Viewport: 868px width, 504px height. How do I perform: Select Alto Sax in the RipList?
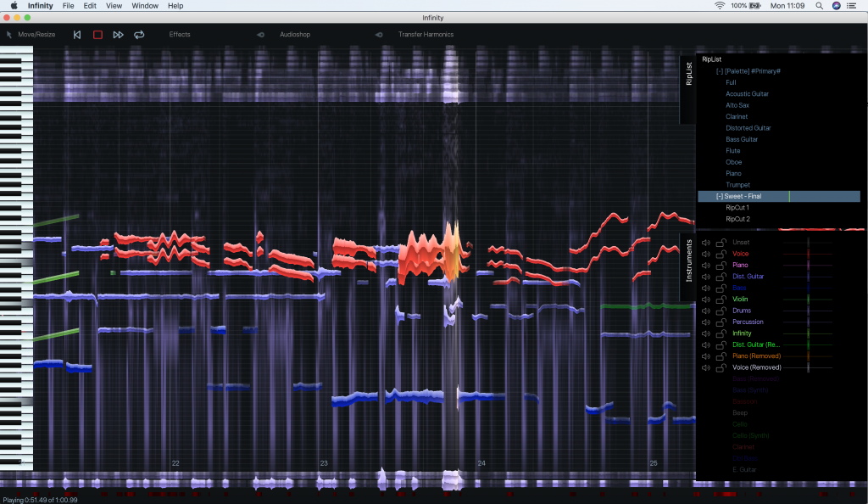click(737, 105)
